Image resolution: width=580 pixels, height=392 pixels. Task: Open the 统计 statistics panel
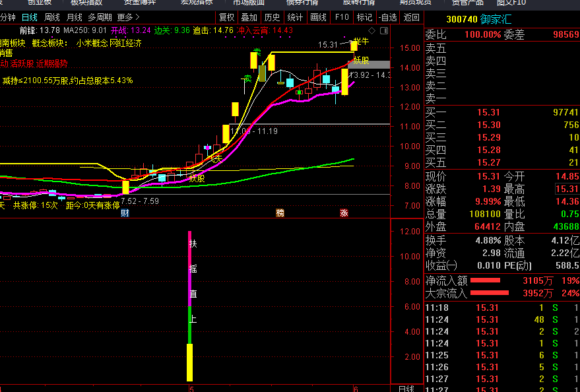click(x=295, y=17)
